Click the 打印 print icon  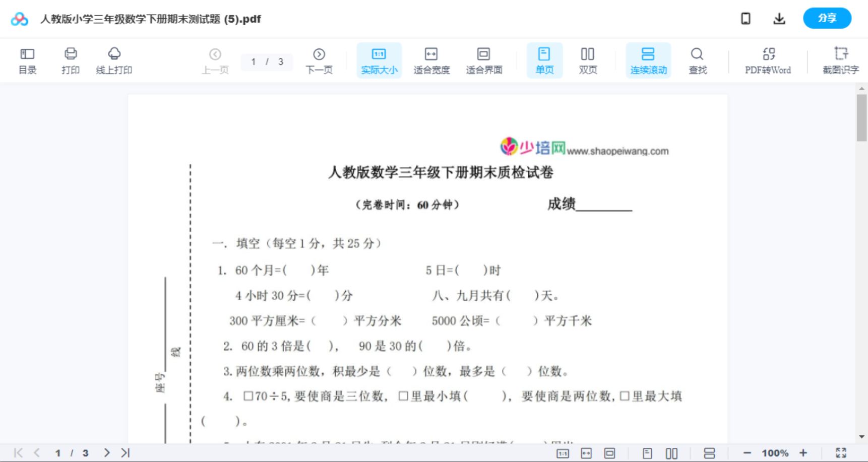tap(70, 60)
